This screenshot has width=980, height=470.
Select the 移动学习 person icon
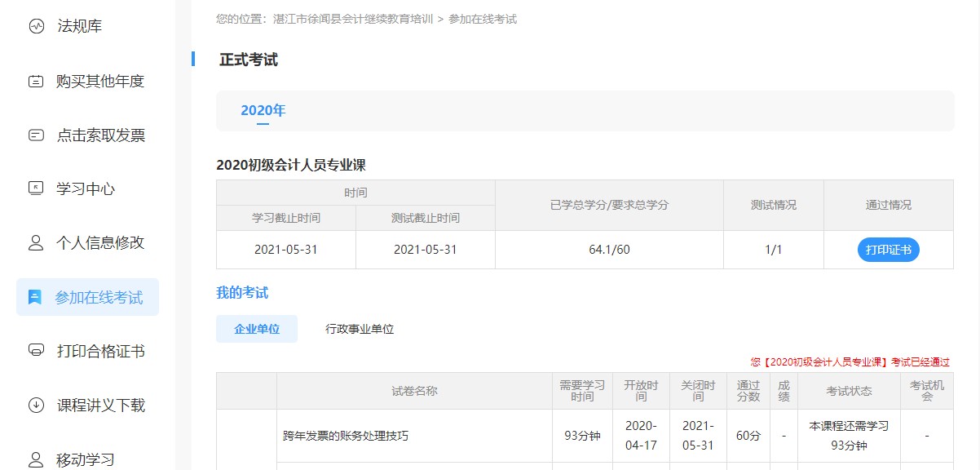pos(36,457)
